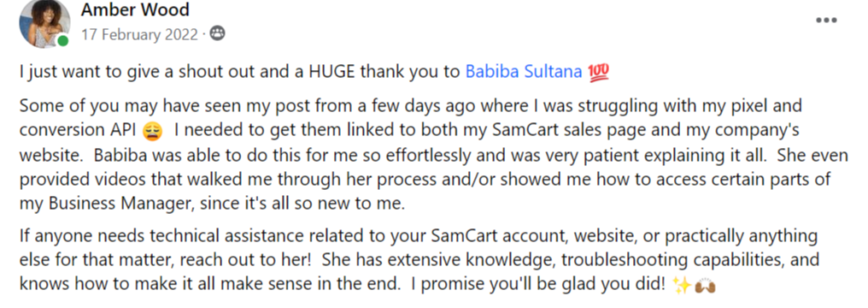The height and width of the screenshot is (308, 868).
Task: Click the words 'Business Manager'
Action: (x=119, y=204)
